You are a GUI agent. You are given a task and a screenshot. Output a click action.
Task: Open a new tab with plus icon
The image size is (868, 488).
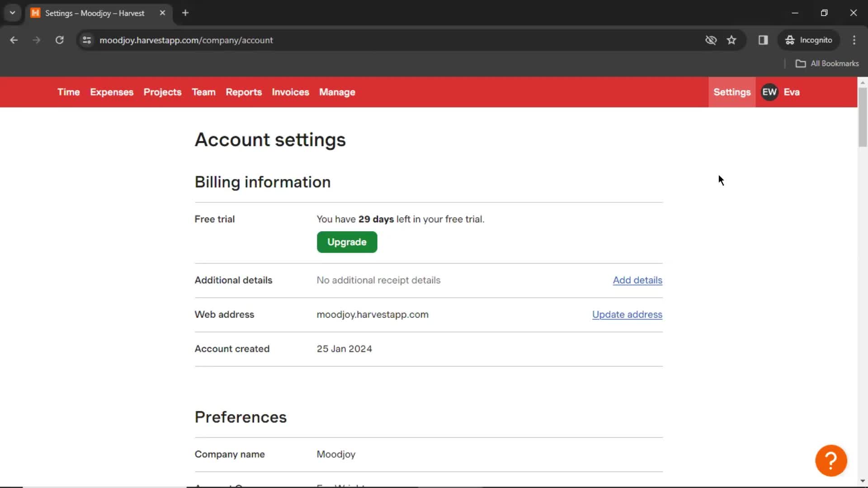click(x=185, y=13)
